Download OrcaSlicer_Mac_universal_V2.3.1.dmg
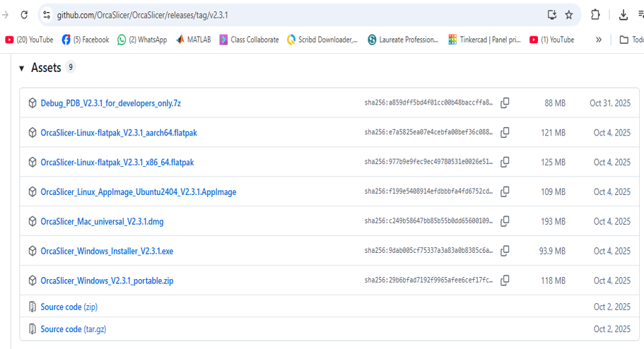This screenshot has width=644, height=349. tap(102, 221)
